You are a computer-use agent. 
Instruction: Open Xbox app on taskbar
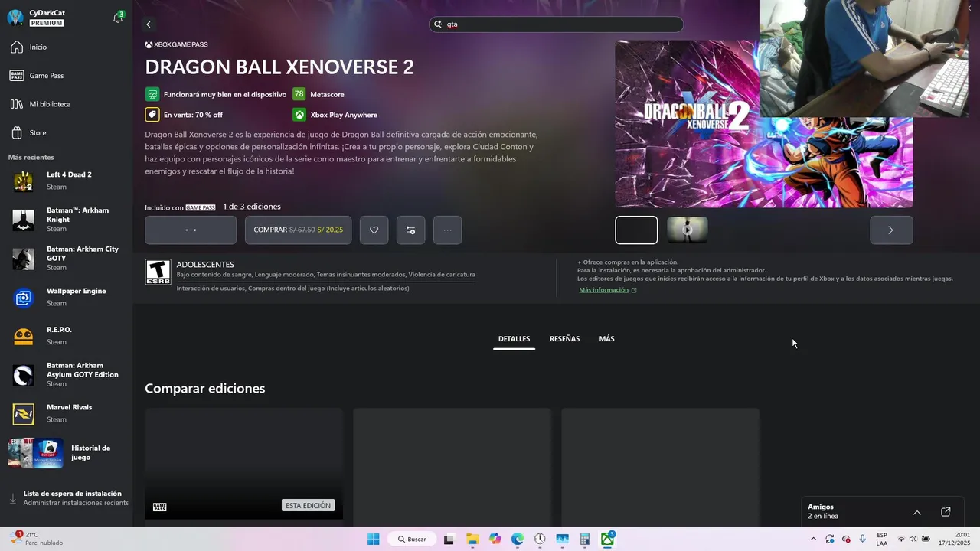click(607, 539)
